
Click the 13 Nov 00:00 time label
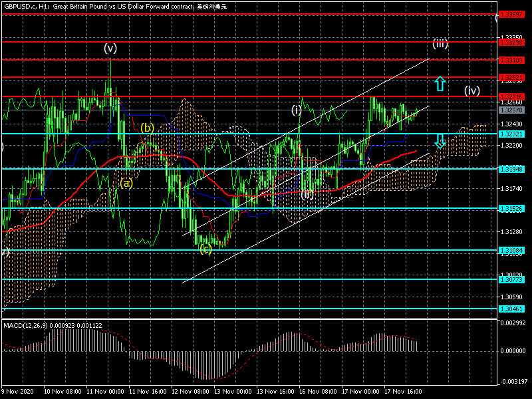pos(233,391)
